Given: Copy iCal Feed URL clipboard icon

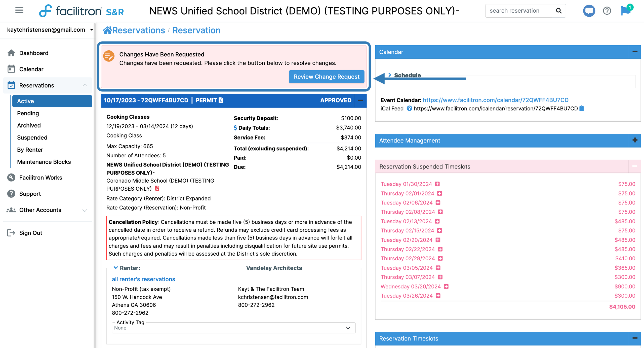Looking at the screenshot, I should click(582, 109).
